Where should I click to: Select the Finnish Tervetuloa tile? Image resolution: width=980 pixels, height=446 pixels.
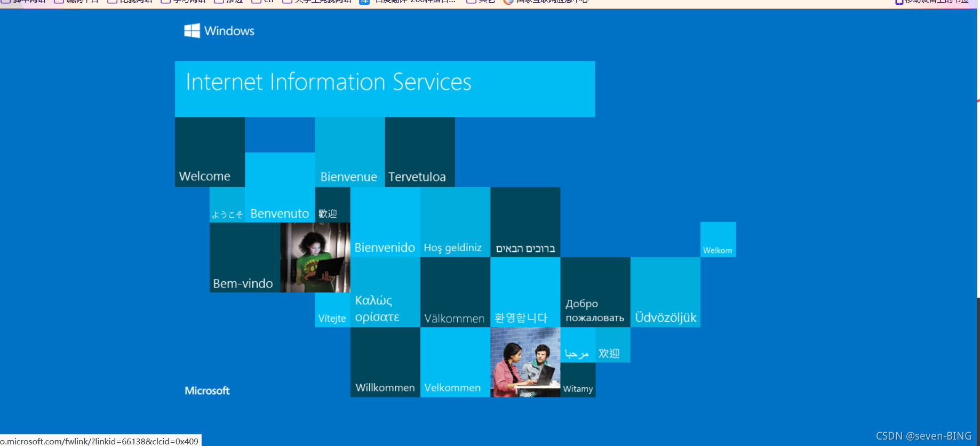[x=420, y=152]
